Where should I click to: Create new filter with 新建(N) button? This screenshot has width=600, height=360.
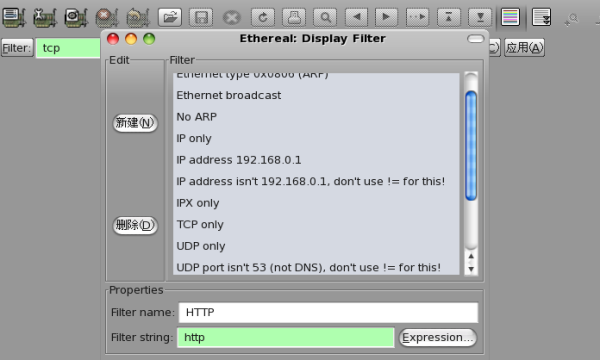[135, 123]
